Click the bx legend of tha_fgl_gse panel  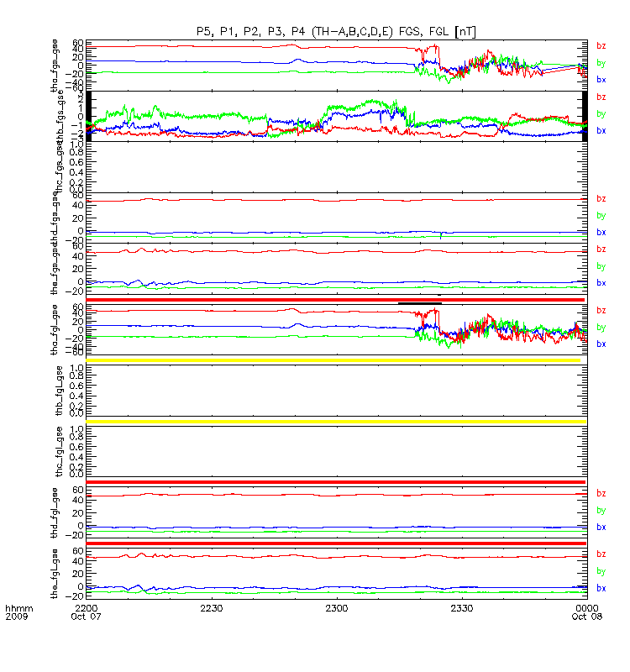[x=601, y=344]
